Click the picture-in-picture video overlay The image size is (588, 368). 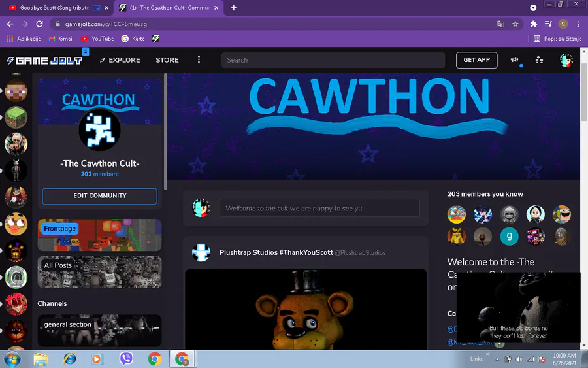click(x=519, y=307)
